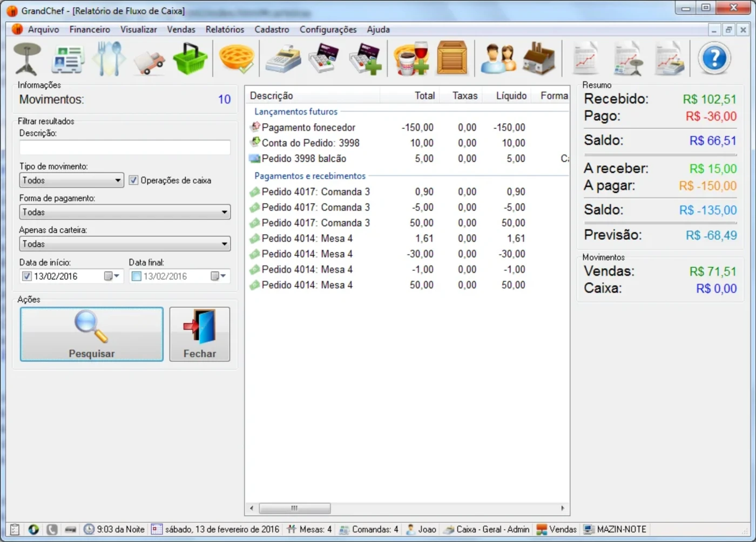Open the Financeiro menu

coord(90,30)
